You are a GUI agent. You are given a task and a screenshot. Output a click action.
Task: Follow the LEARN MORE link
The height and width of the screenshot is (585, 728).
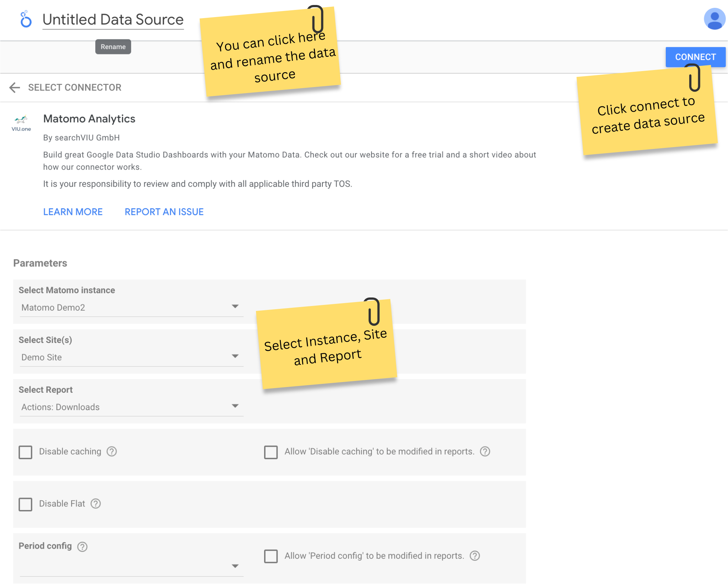(73, 212)
